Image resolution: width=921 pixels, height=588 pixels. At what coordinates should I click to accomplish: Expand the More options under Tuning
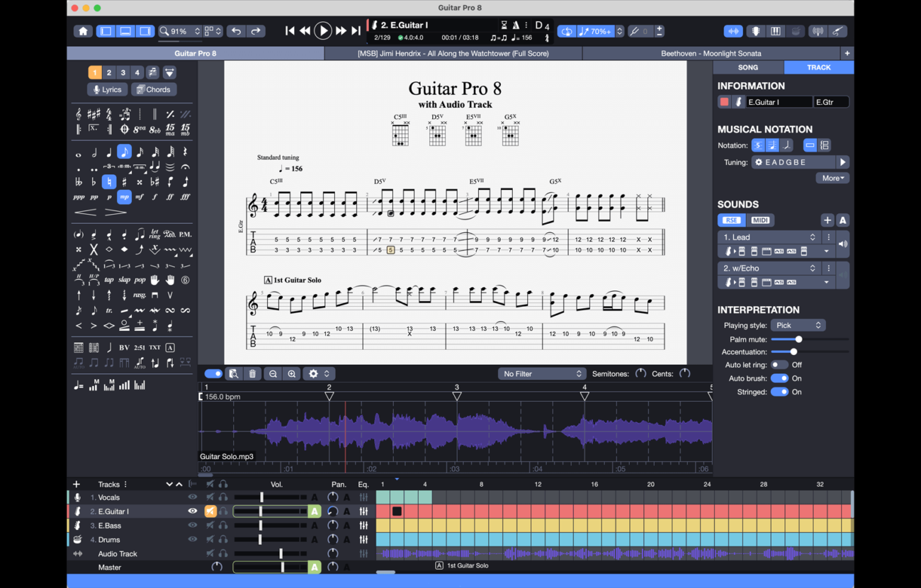pos(832,178)
